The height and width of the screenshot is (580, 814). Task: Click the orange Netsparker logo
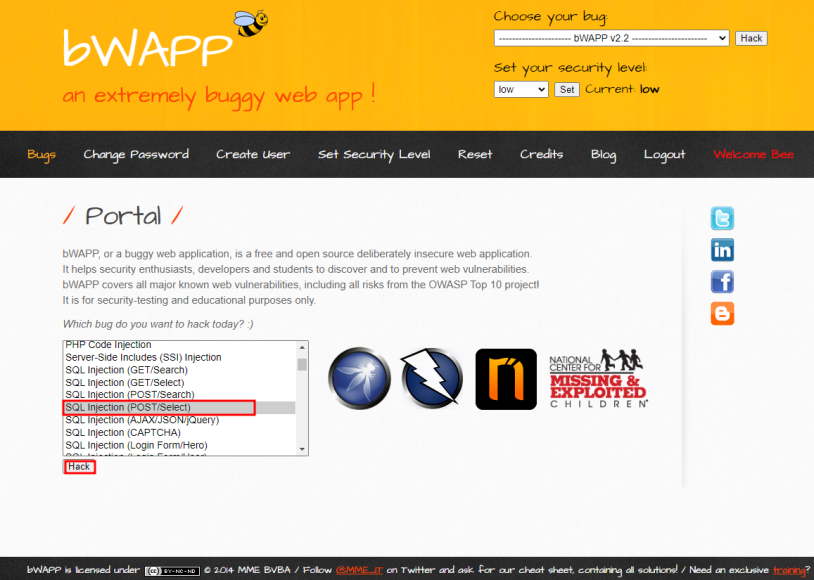[506, 379]
